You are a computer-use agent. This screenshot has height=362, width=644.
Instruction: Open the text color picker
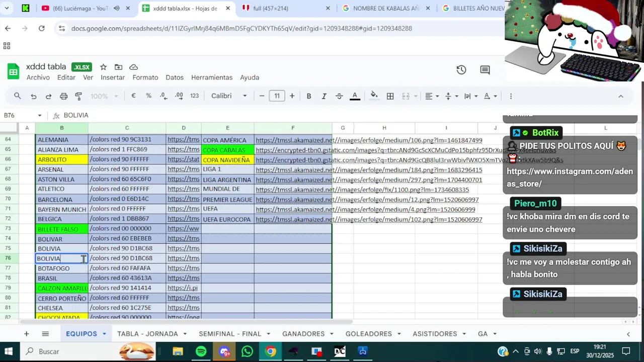tap(355, 96)
